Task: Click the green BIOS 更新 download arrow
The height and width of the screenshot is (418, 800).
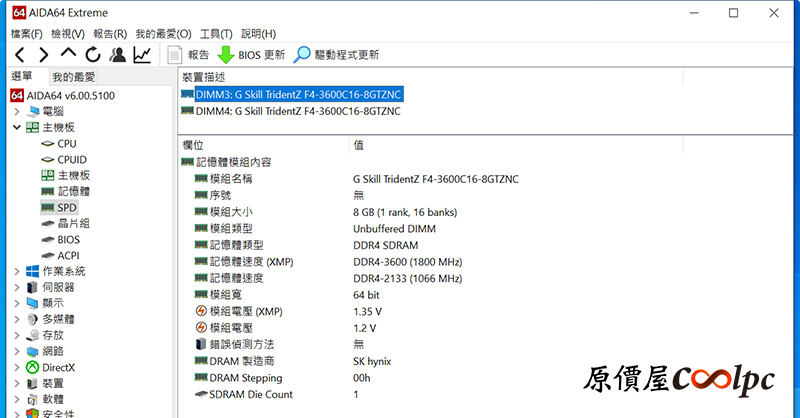Action: [x=226, y=55]
